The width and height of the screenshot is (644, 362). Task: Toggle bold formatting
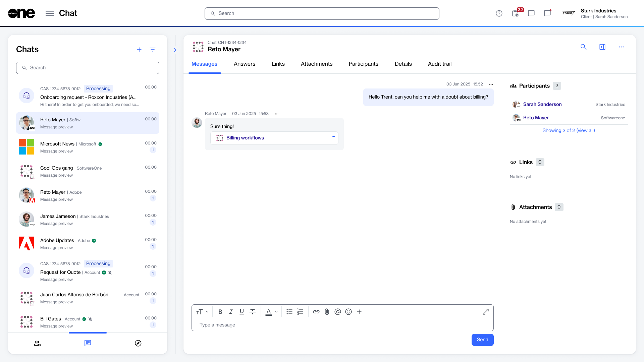click(220, 312)
